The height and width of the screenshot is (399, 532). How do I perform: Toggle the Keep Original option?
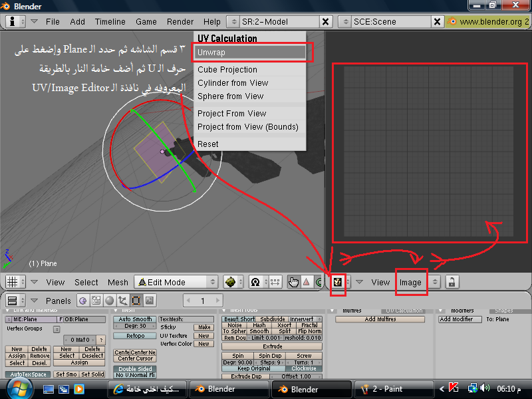pos(254,368)
